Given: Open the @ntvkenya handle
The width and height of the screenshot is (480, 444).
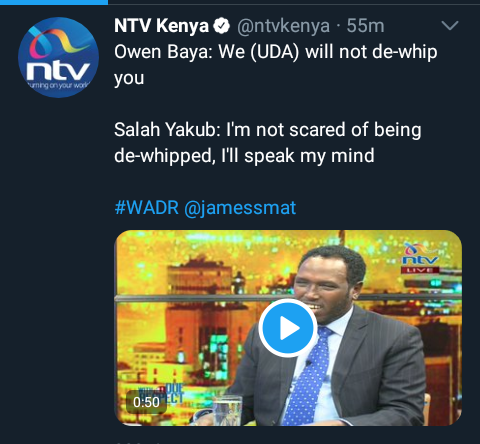Looking at the screenshot, I should click(x=283, y=26).
